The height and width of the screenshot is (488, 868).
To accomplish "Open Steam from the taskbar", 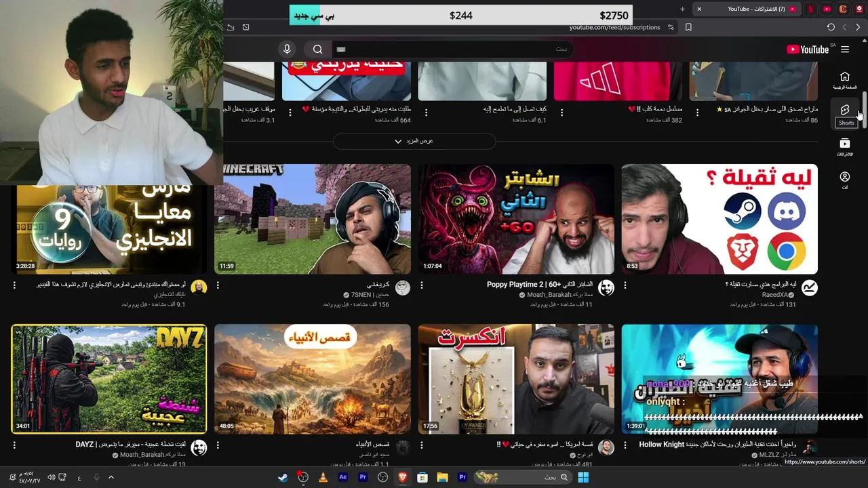I will (x=283, y=477).
